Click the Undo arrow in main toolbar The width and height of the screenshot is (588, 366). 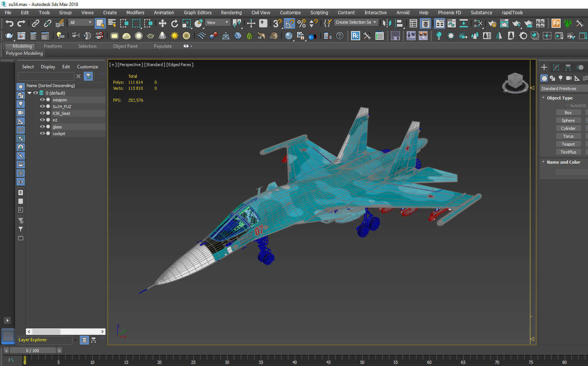(x=9, y=24)
